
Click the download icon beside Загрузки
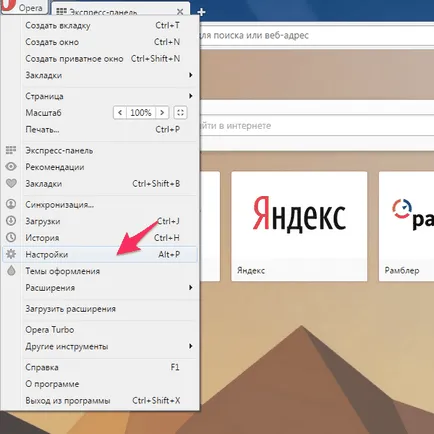click(11, 220)
